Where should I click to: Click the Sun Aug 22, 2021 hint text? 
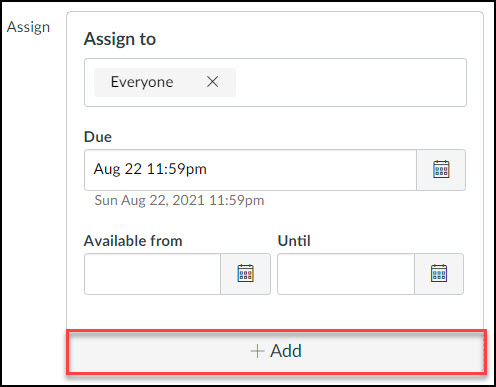coord(179,200)
